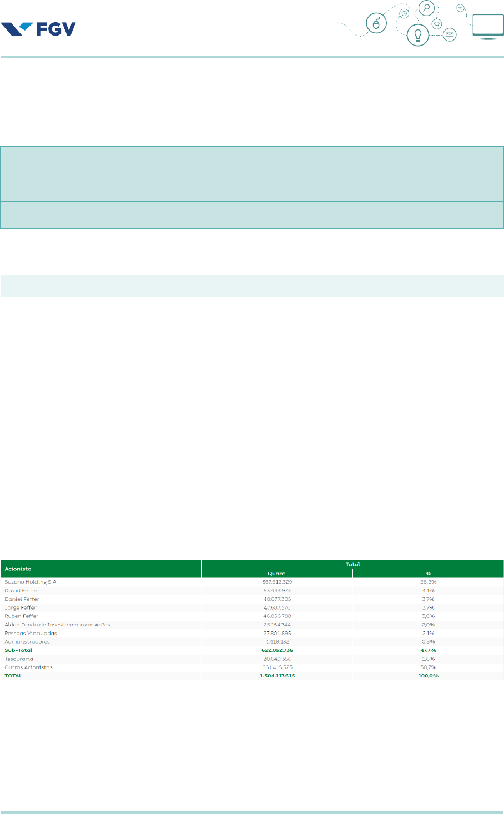Click the % column header
This screenshot has height=814, width=504.
coord(428,574)
